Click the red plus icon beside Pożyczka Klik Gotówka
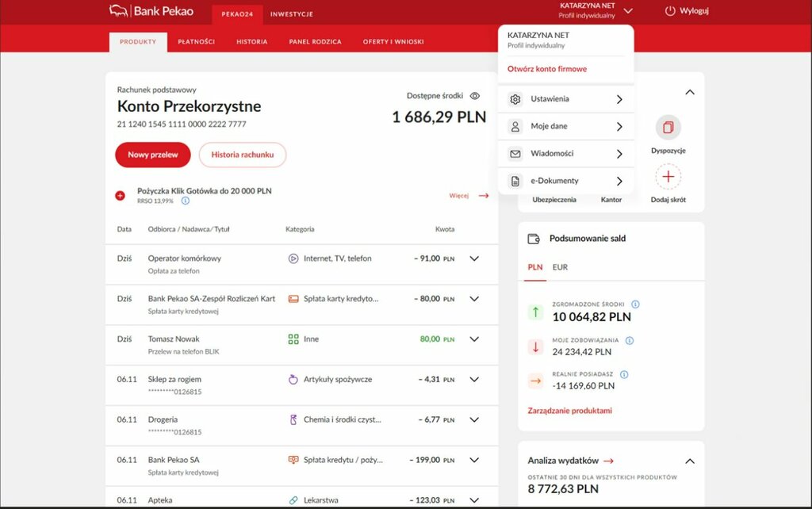The height and width of the screenshot is (509, 812). coord(120,195)
